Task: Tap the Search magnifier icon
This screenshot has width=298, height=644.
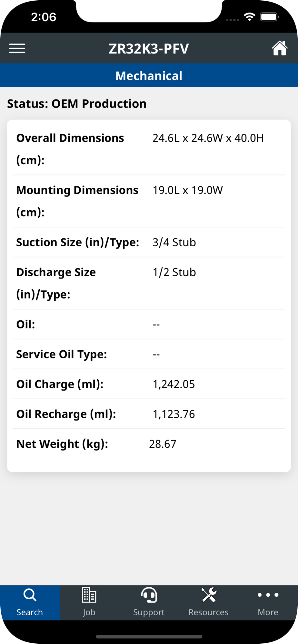Action: pos(30,595)
